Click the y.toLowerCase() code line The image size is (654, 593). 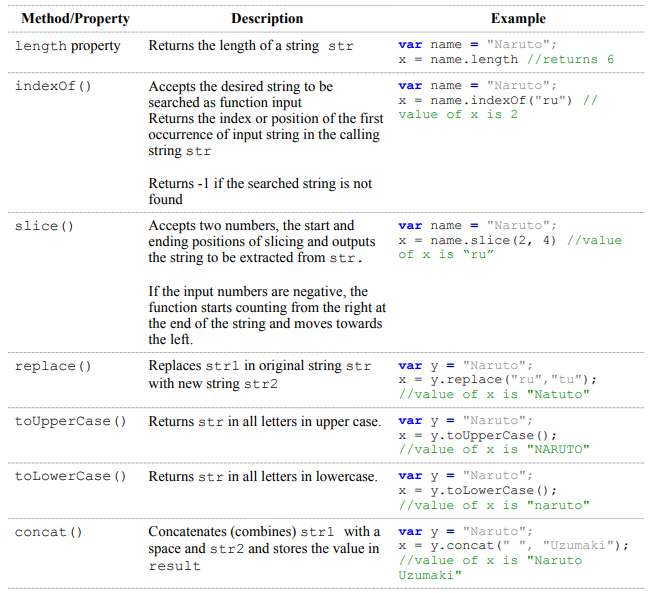pos(477,490)
